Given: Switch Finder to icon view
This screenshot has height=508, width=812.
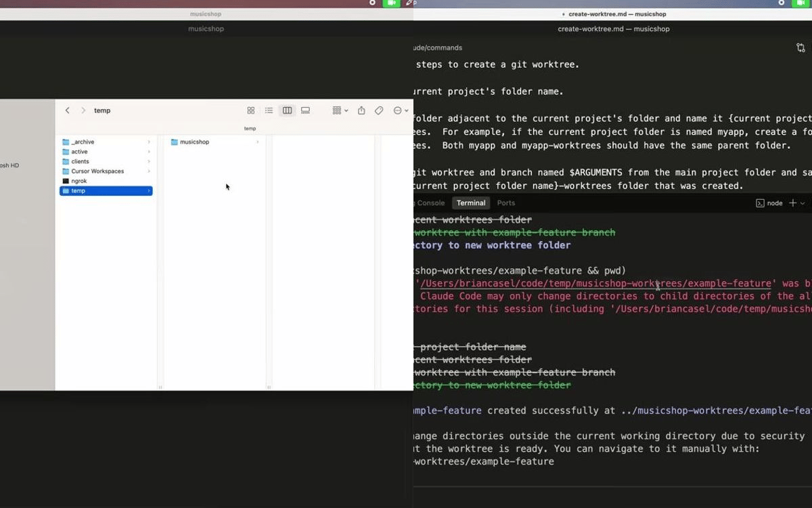Looking at the screenshot, I should tap(251, 110).
